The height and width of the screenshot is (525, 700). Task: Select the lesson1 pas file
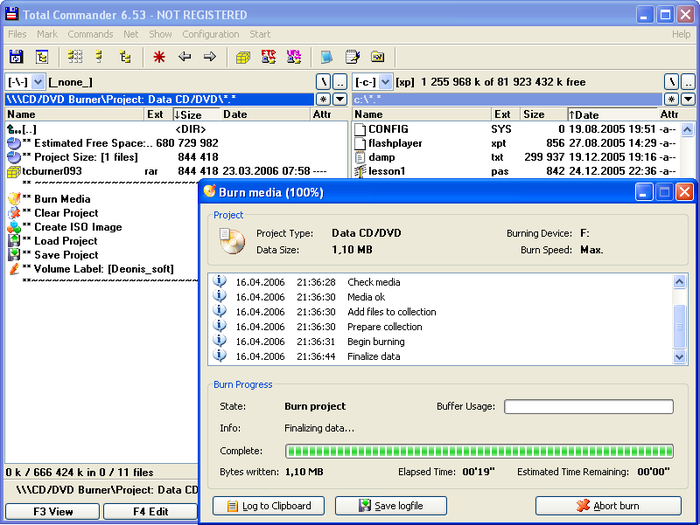(x=516, y=171)
